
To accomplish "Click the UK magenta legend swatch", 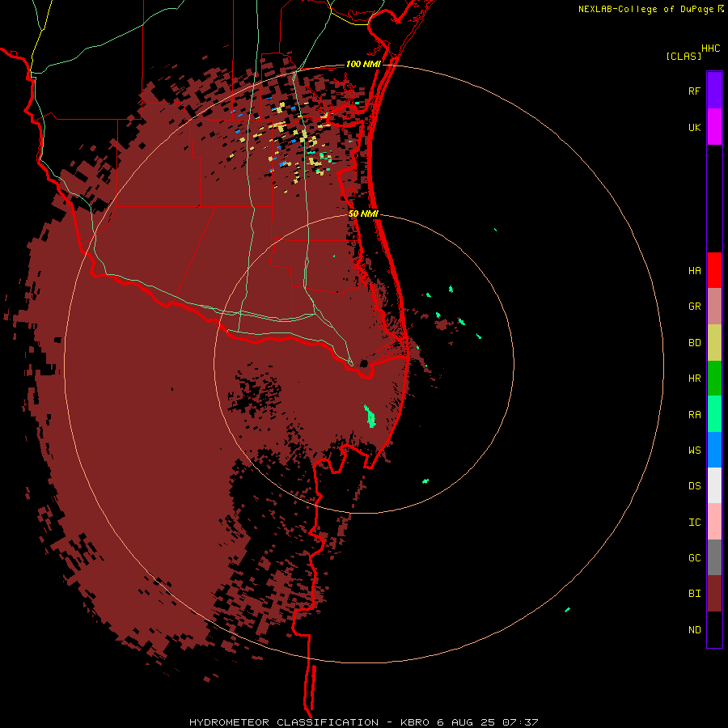I will click(x=714, y=127).
